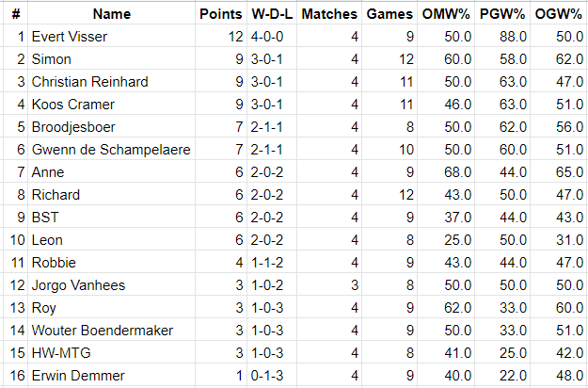This screenshot has width=588, height=388.
Task: Click Erwin Demmer's 22.0 PGW% cell
Action: [502, 375]
